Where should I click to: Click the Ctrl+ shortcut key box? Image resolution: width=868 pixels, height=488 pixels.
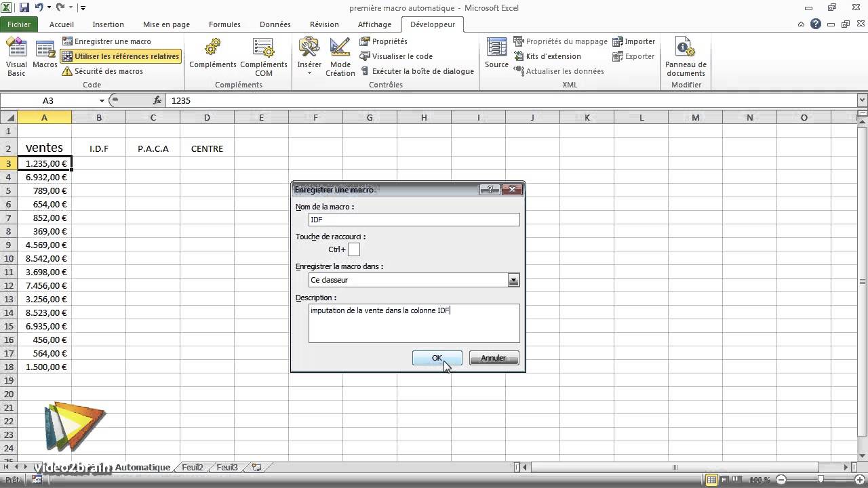354,249
